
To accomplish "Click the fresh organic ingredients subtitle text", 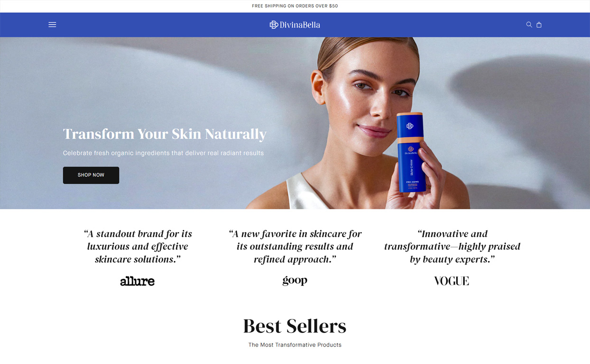I will pos(163,153).
